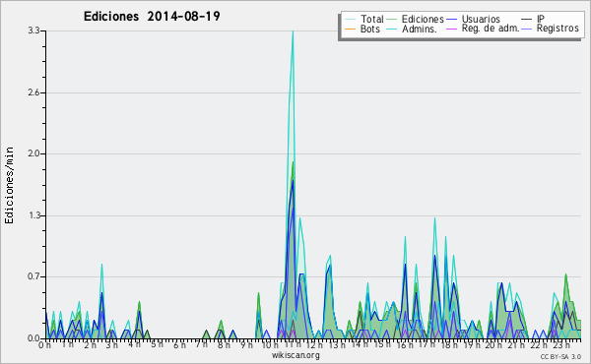This screenshot has width=591, height=364.
Task: Click the 'Registros' legend label
Action: click(558, 29)
